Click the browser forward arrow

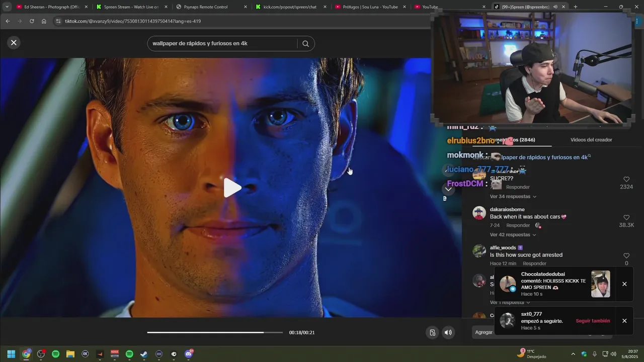[20, 21]
